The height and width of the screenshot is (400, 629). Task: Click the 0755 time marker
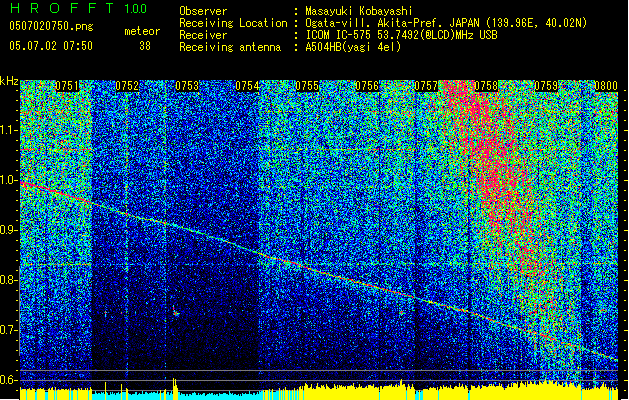click(x=307, y=86)
